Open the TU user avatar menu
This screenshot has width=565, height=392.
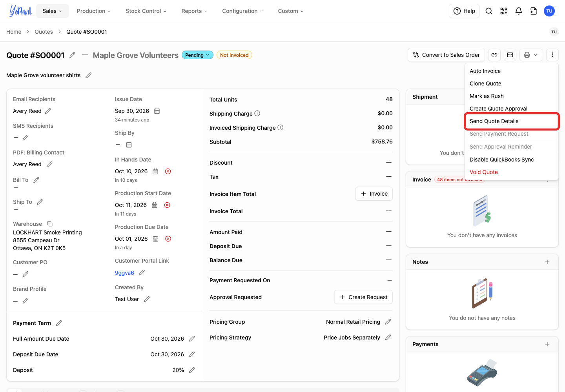pyautogui.click(x=549, y=11)
